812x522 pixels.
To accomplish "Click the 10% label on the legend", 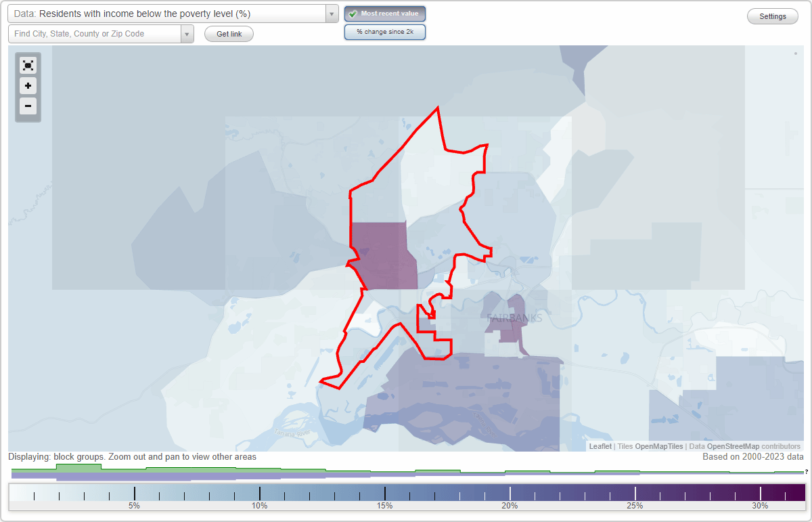I will coord(260,506).
